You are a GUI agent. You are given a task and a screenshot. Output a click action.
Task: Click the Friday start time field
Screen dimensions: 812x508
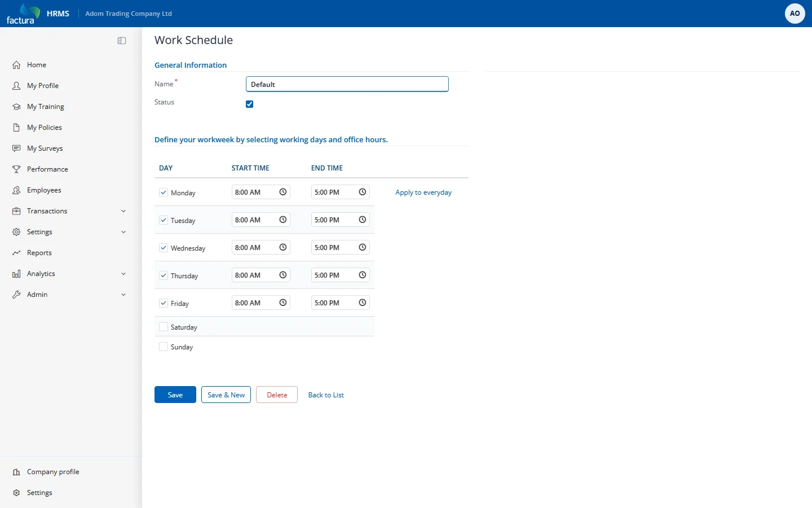[x=261, y=303]
